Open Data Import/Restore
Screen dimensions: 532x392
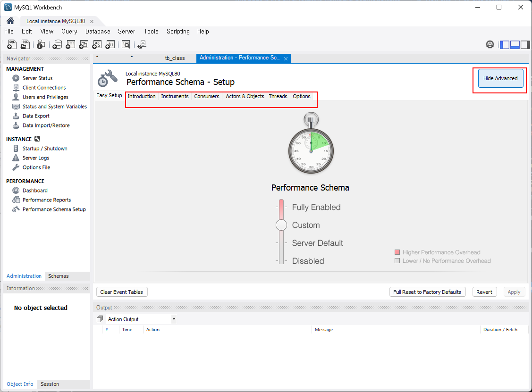click(46, 125)
